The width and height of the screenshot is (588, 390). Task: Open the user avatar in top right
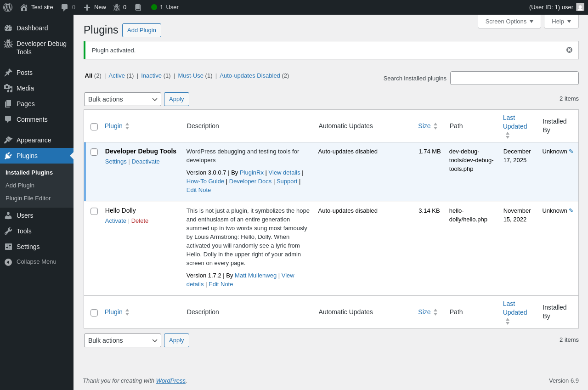580,7
